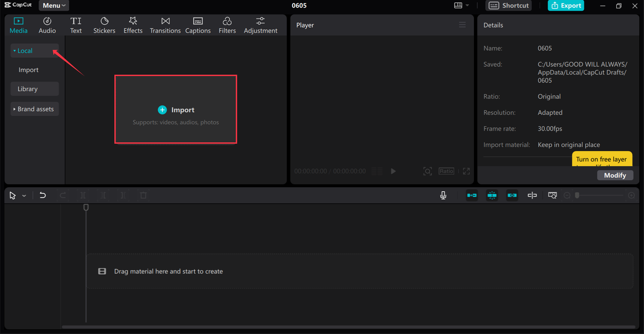644x334 pixels.
Task: Restore down the CapCut window
Action: tap(619, 6)
